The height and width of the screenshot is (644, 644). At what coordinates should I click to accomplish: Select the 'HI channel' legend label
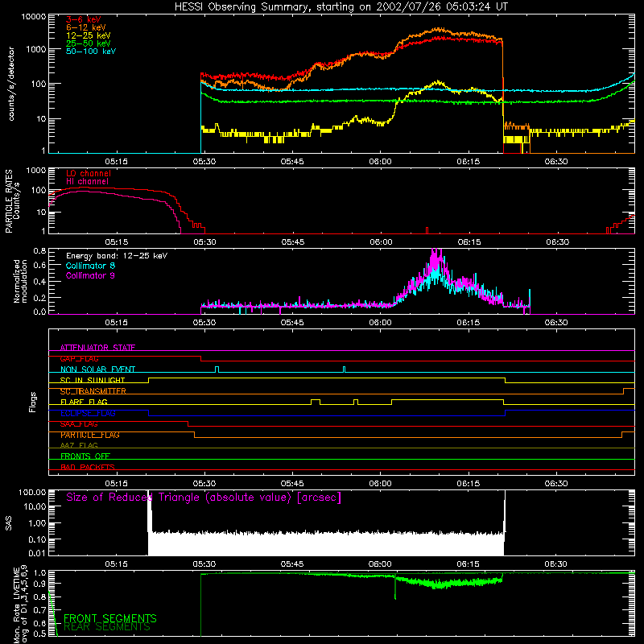(x=87, y=182)
